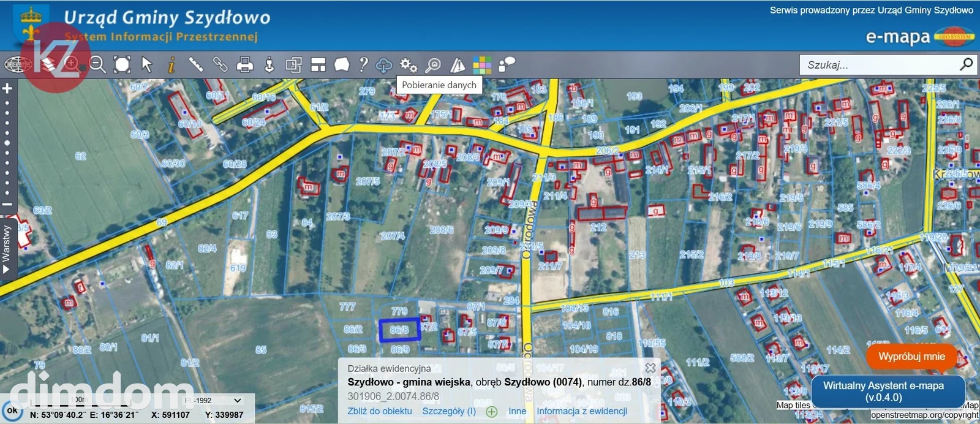Open the gears settings tool
This screenshot has width=980, height=424.
point(409,64)
